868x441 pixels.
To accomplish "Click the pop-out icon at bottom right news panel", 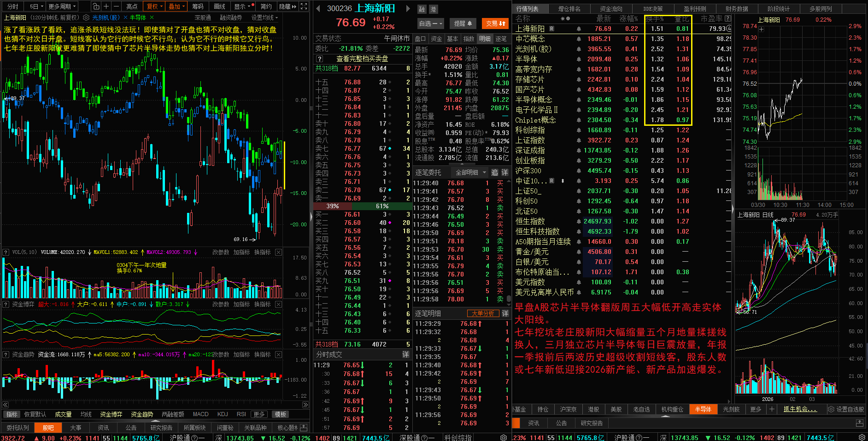I will click(x=859, y=423).
